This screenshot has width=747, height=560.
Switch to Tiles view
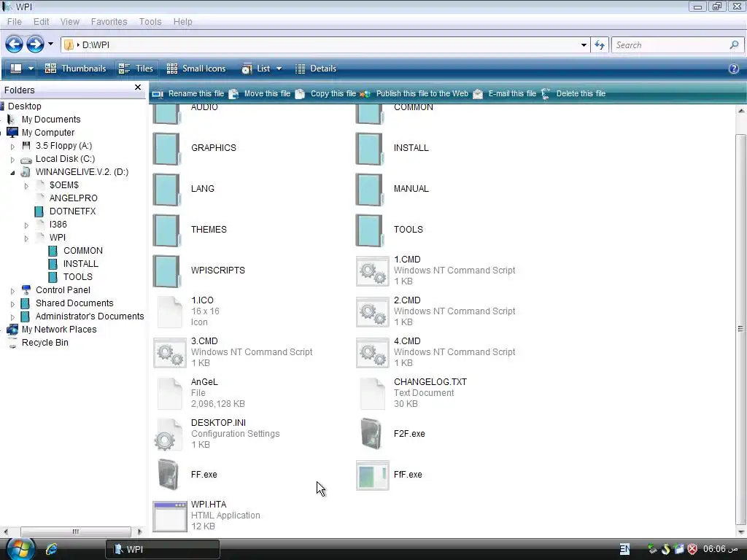pos(136,68)
